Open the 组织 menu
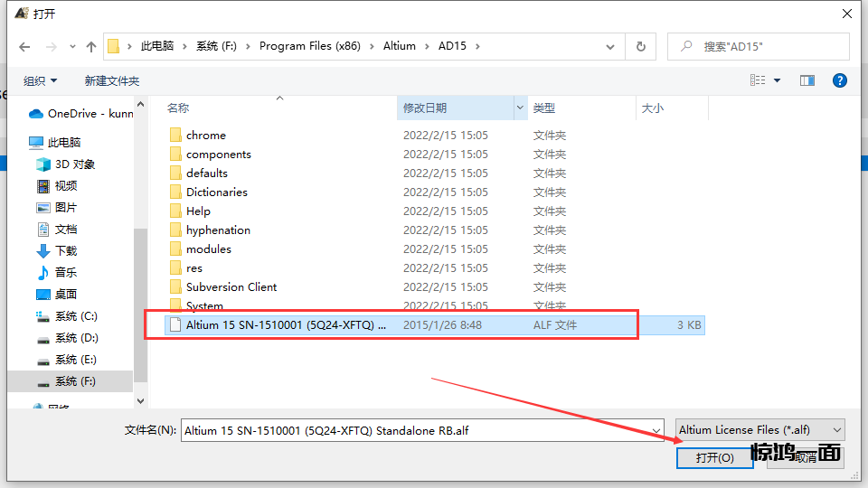Screen dimensions: 868x488 40,80
